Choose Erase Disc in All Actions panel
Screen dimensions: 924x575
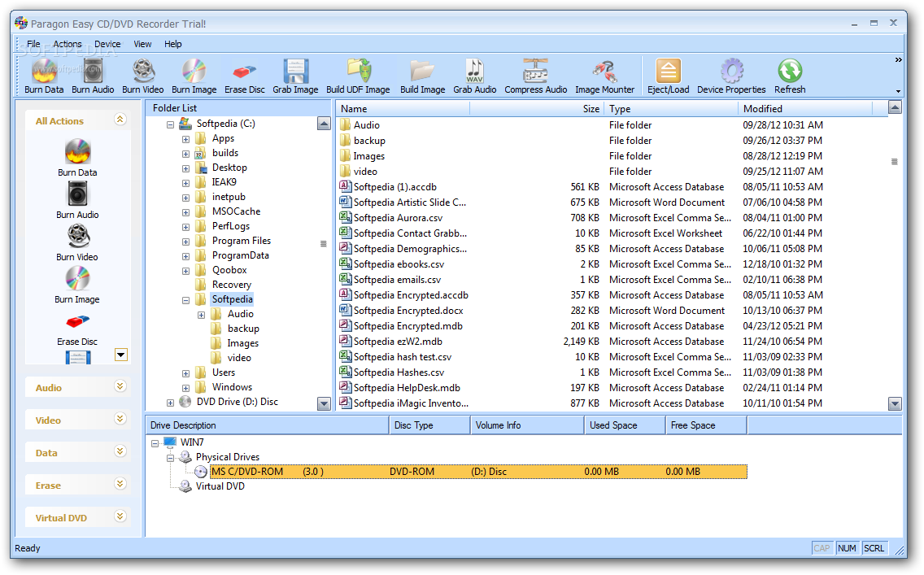[77, 330]
